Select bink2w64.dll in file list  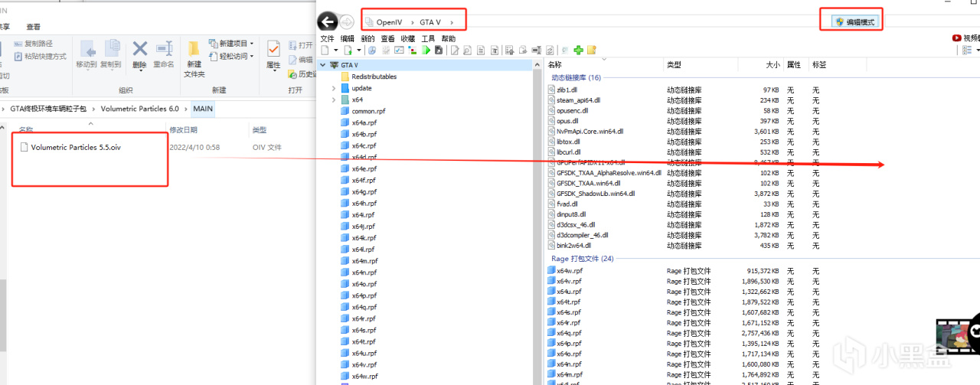(570, 246)
